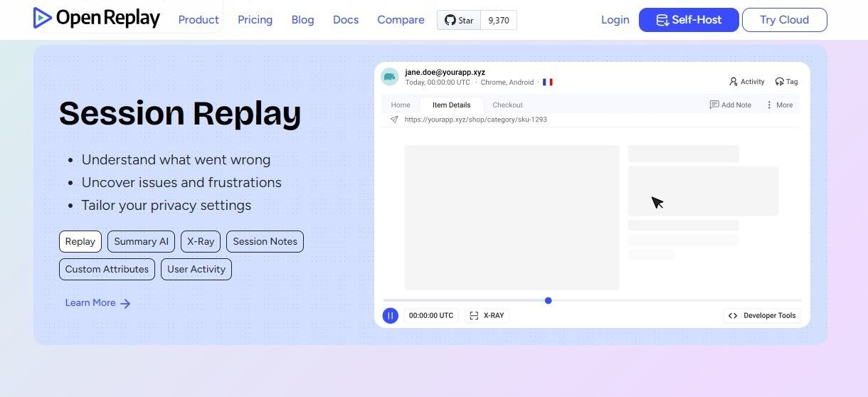Switch to the Home tab in the player
Viewport: 868px width, 397px height.
(x=401, y=105)
